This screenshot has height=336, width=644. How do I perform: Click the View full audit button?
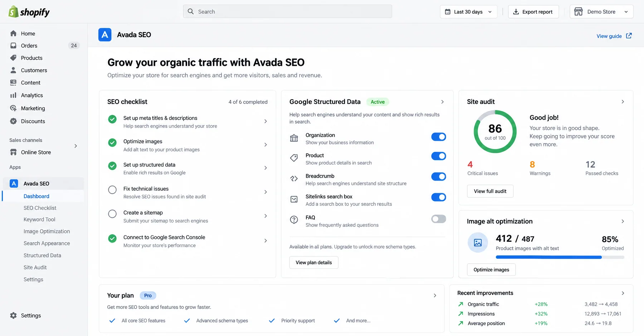pyautogui.click(x=490, y=191)
